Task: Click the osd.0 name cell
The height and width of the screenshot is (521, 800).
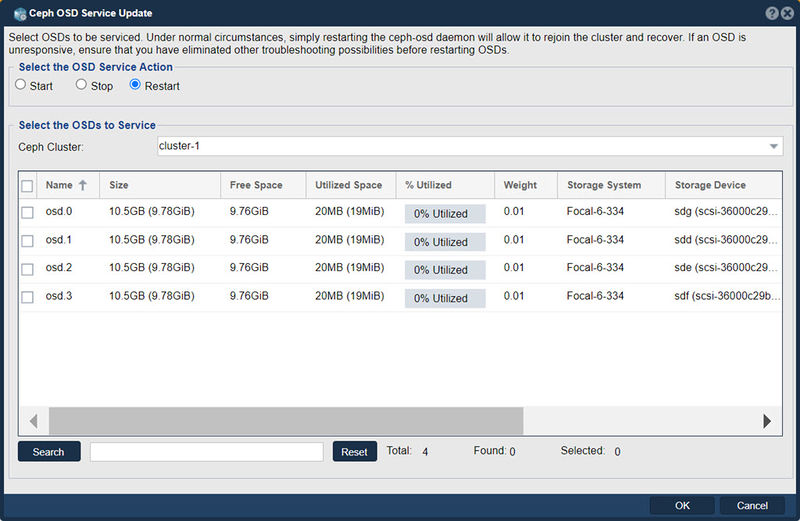Action: click(59, 211)
